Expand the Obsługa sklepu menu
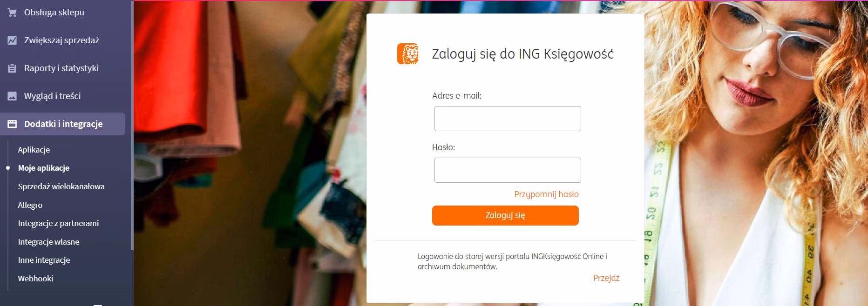The image size is (868, 306). click(x=54, y=13)
